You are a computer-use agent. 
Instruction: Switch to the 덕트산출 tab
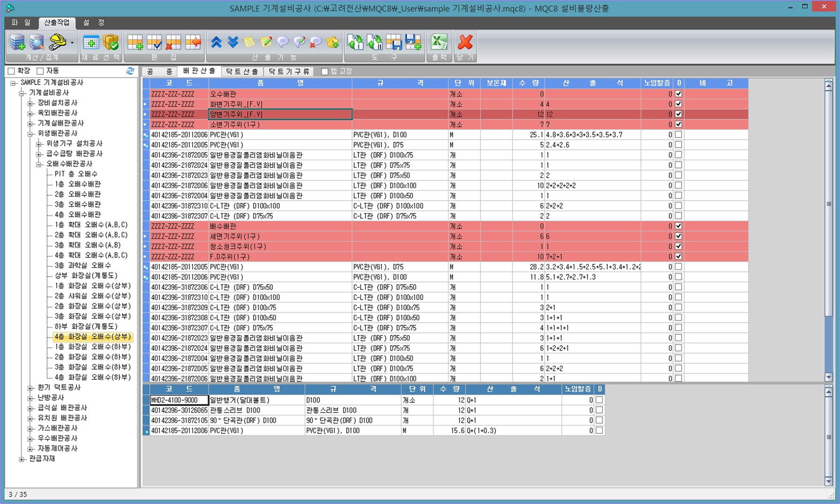(x=242, y=71)
